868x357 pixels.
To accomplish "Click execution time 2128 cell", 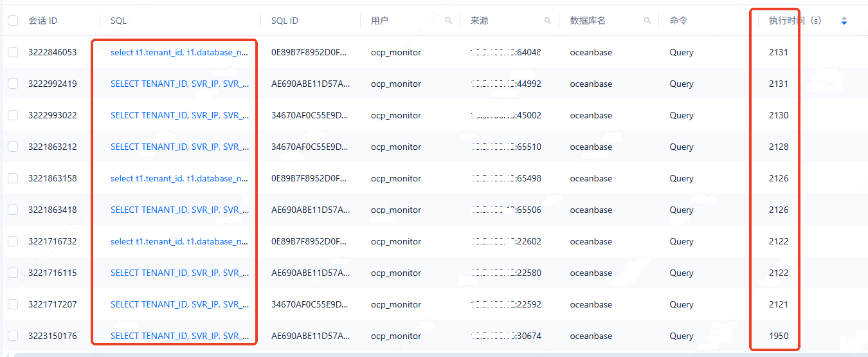I will pos(779,147).
